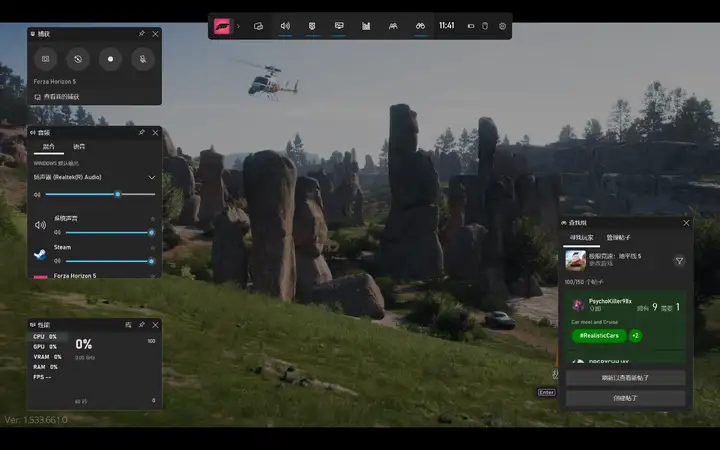Viewport: 720px width, 450px height.
Task: Close the Looking for Group widget
Action: click(x=686, y=223)
